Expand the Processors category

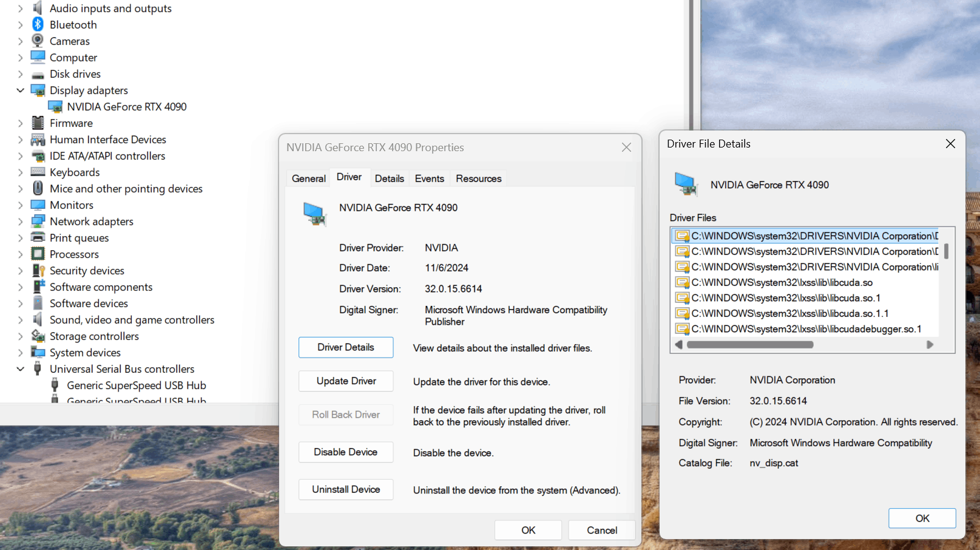click(x=20, y=254)
